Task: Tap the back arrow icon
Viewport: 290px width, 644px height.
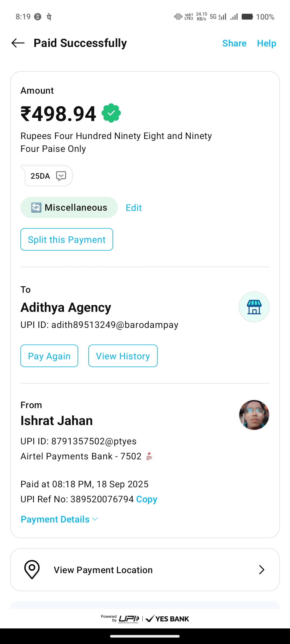Action: (18, 43)
